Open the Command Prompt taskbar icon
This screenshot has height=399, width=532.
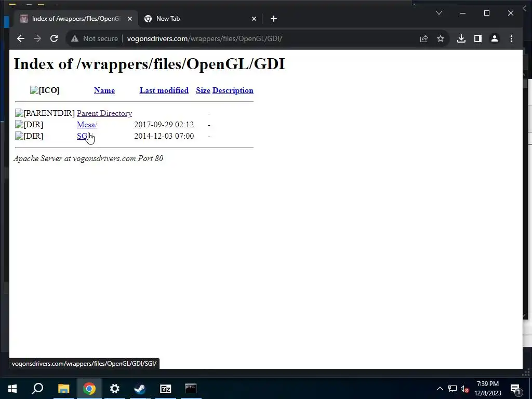pos(191,389)
